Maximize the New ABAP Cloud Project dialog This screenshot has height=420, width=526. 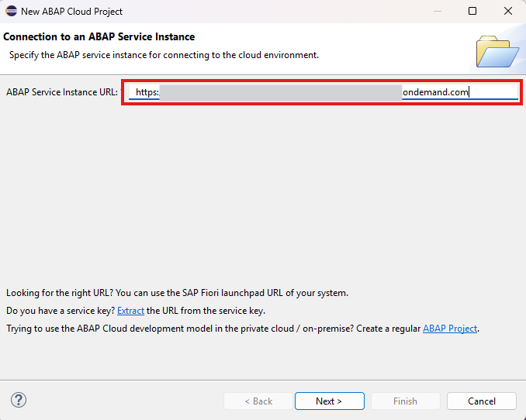point(472,11)
